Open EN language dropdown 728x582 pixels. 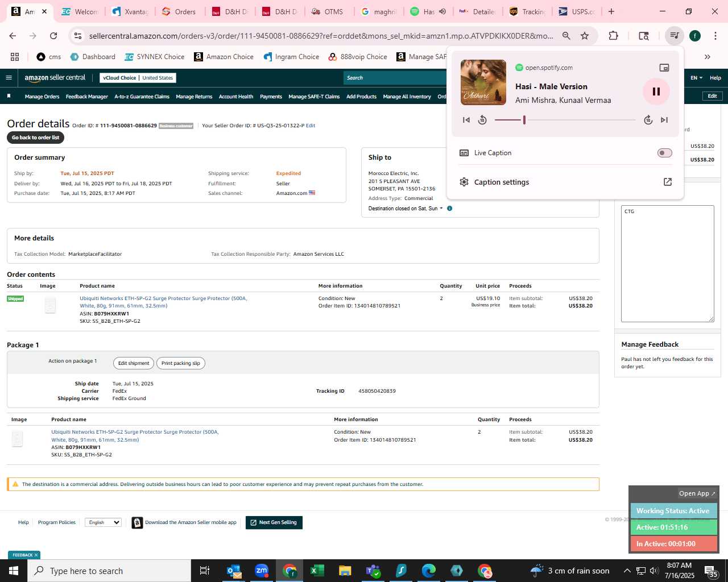tap(696, 78)
